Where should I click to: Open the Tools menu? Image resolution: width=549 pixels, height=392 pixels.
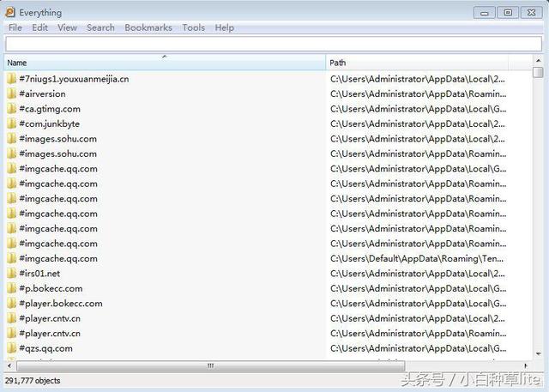click(x=193, y=27)
